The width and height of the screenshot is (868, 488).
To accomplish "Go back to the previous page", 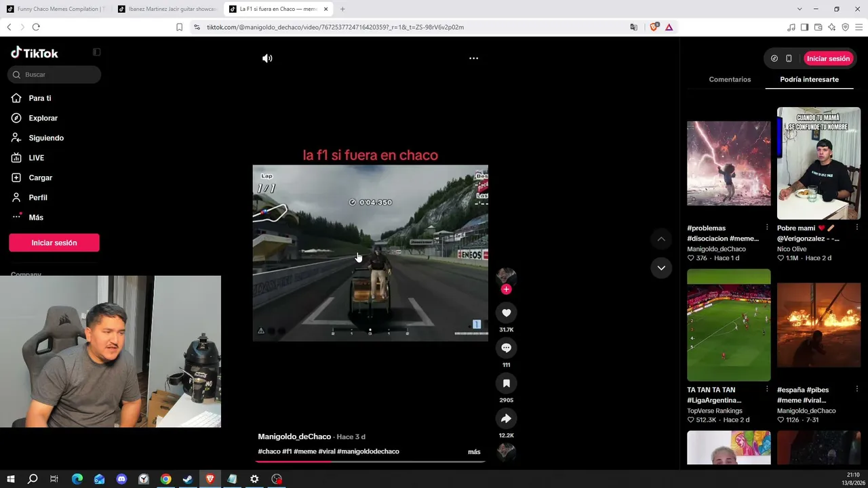I will pyautogui.click(x=9, y=27).
